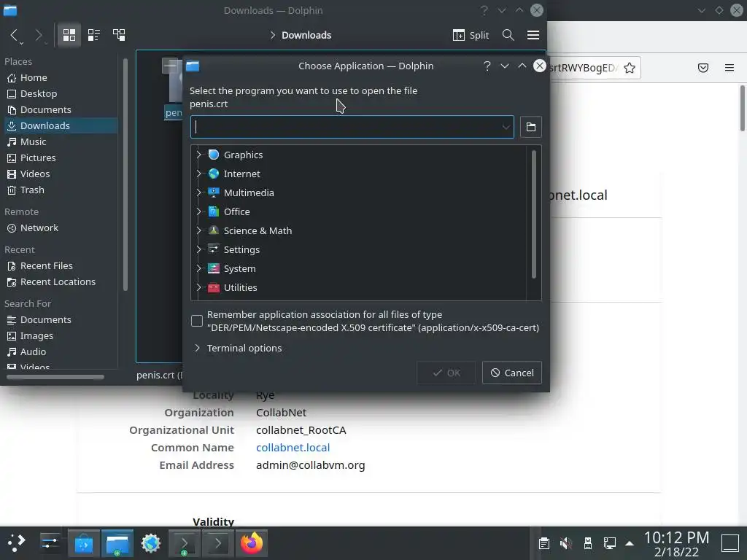Open the settings gear app in the taskbar
747x560 pixels.
[151, 542]
